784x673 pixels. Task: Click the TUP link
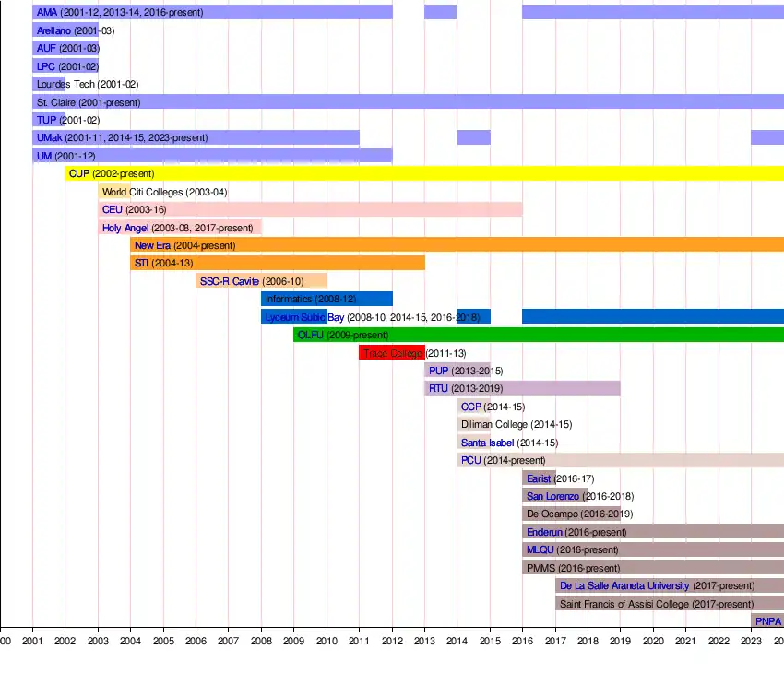point(46,120)
